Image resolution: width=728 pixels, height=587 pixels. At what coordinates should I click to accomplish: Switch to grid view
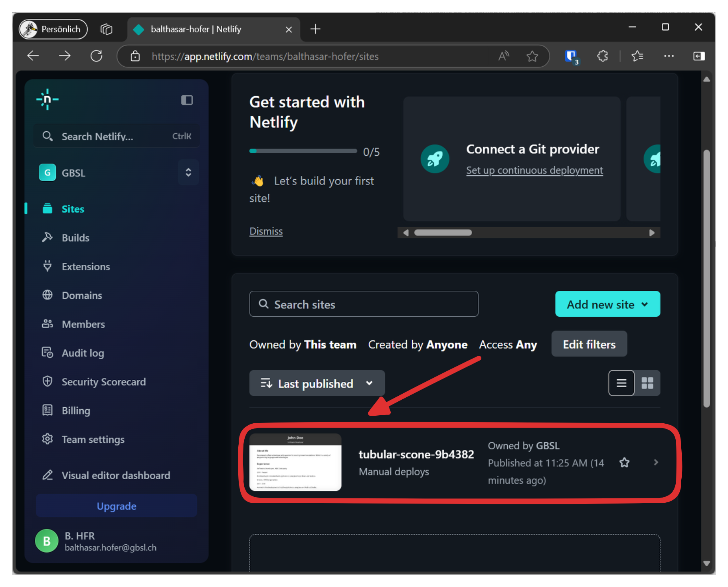tap(647, 383)
